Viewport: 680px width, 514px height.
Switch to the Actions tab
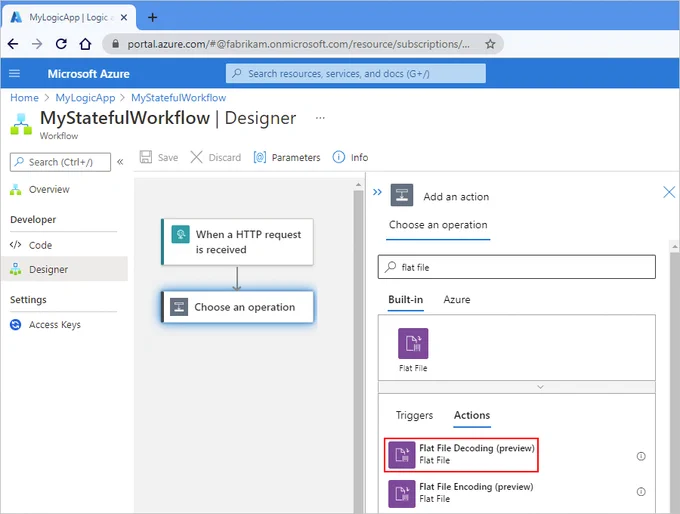[x=472, y=416]
